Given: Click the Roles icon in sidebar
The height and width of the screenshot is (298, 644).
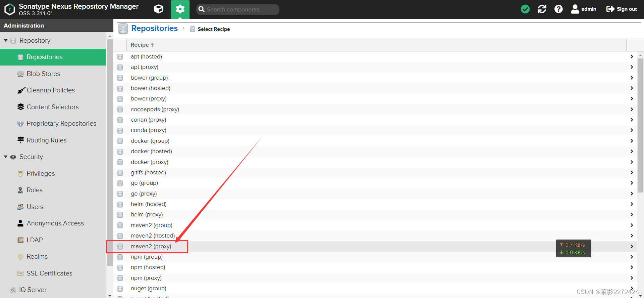Looking at the screenshot, I should (20, 190).
